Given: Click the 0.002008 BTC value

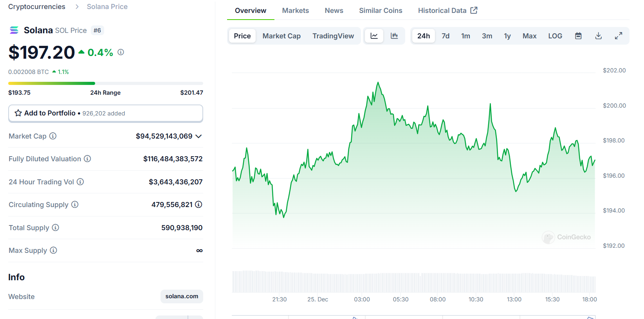Looking at the screenshot, I should tap(29, 72).
